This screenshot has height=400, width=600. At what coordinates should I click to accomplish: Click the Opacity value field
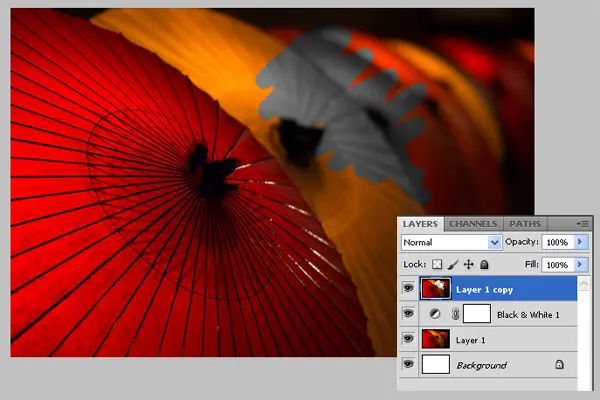pyautogui.click(x=558, y=242)
